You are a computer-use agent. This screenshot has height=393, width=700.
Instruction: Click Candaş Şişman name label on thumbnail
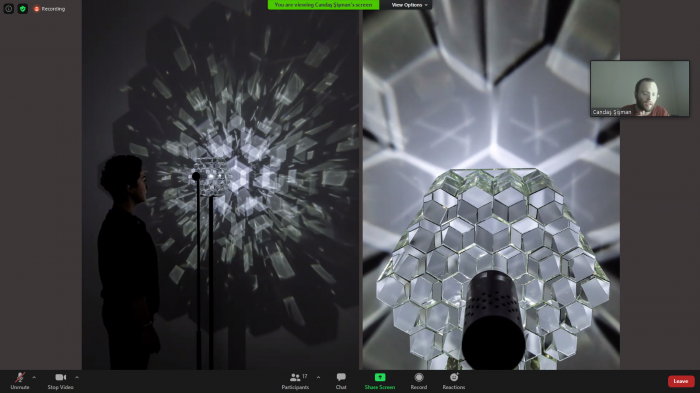pos(612,112)
